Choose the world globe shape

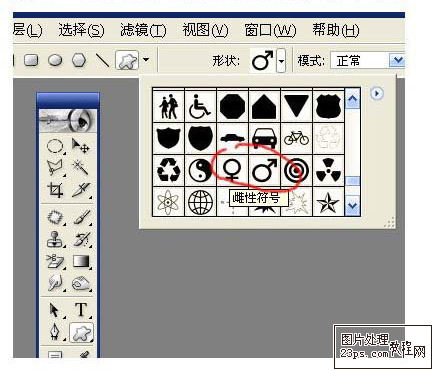(x=200, y=201)
